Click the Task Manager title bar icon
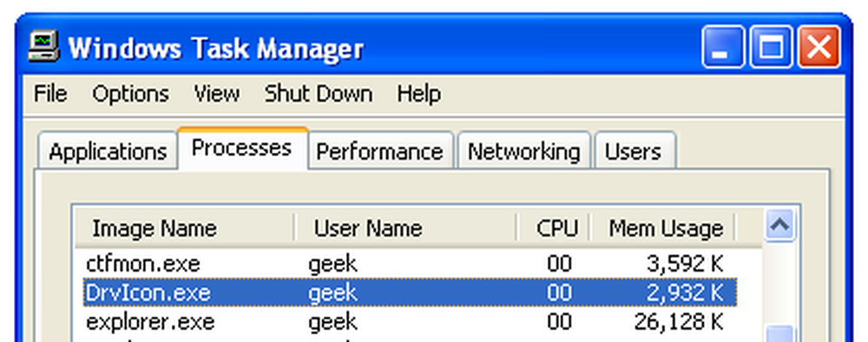Image resolution: width=868 pixels, height=342 pixels. tap(43, 48)
